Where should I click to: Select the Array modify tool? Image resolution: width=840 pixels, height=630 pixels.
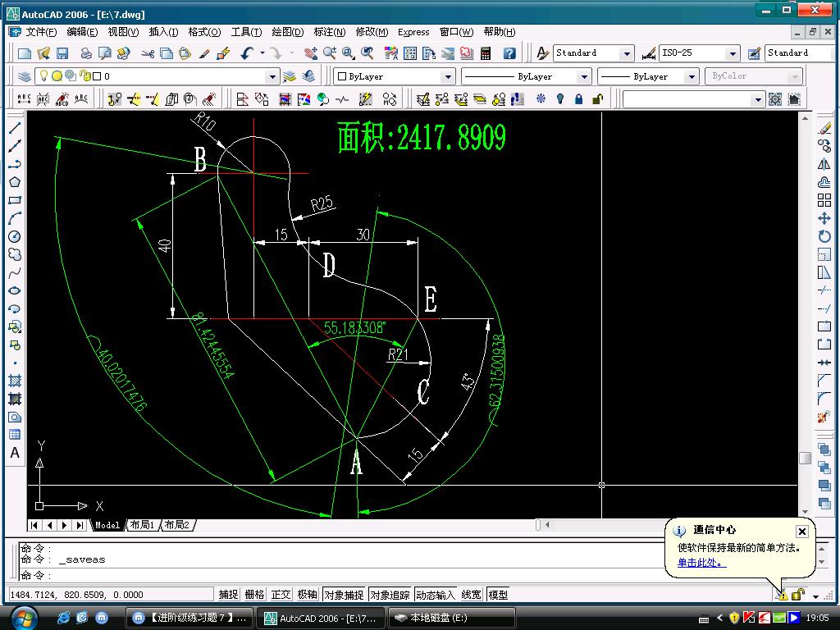(x=824, y=200)
